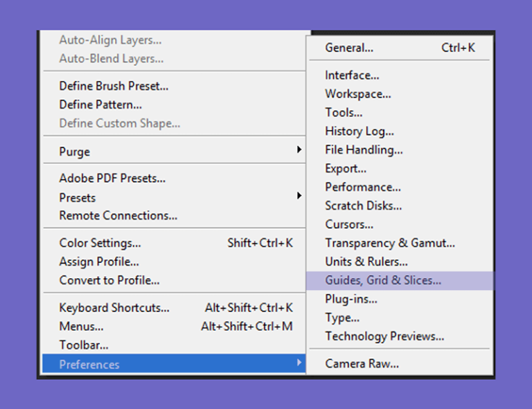Viewport: 532px width, 409px height.
Task: Select General preferences entry
Action: click(400, 48)
